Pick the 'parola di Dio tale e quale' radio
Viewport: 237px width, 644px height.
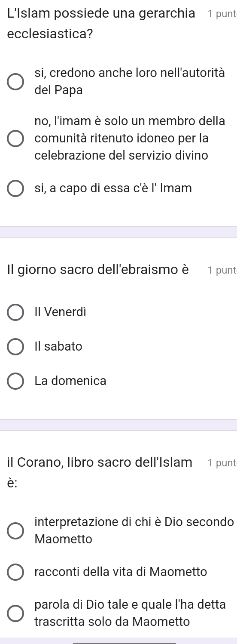[16, 613]
